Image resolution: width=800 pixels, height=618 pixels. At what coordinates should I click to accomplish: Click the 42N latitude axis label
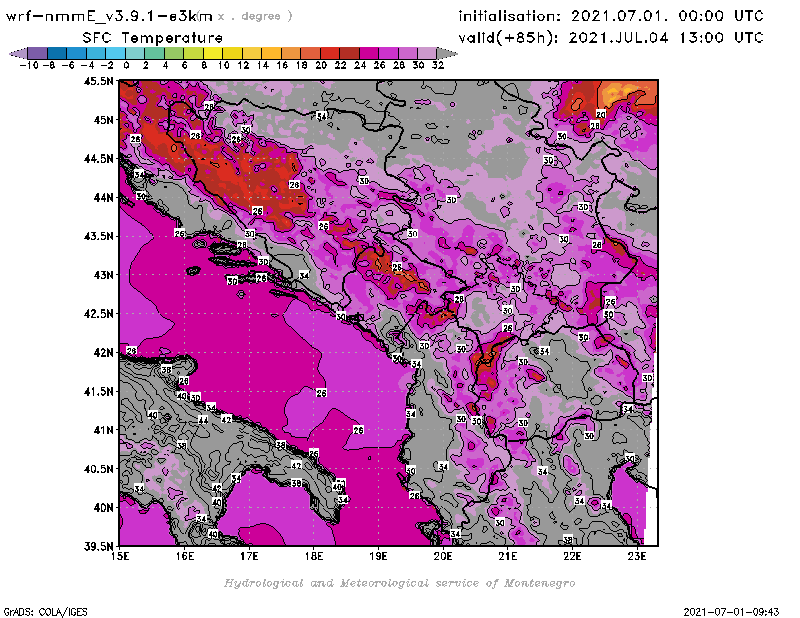tap(103, 353)
